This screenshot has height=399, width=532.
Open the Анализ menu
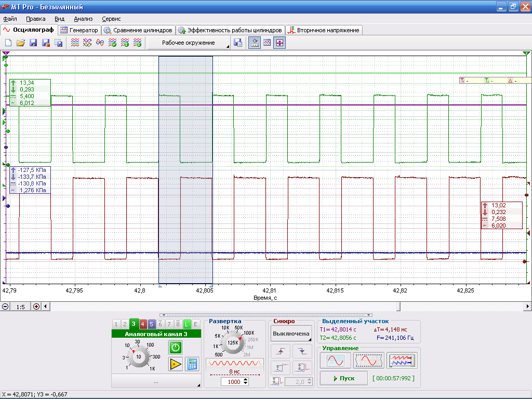coord(83,19)
